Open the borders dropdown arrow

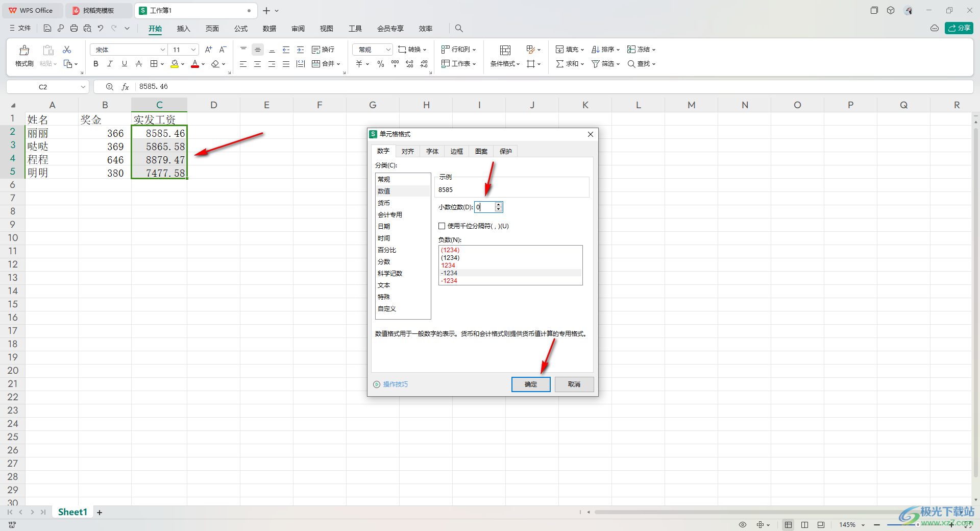coord(162,64)
